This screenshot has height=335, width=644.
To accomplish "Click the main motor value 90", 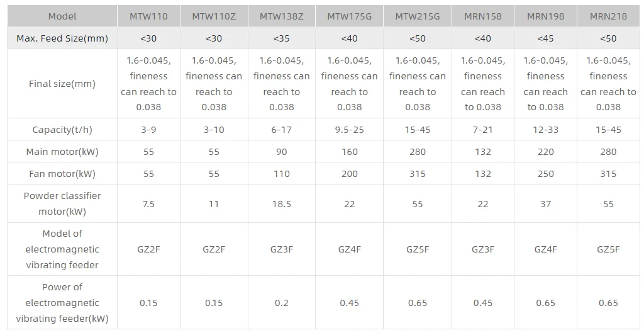I will (281, 152).
